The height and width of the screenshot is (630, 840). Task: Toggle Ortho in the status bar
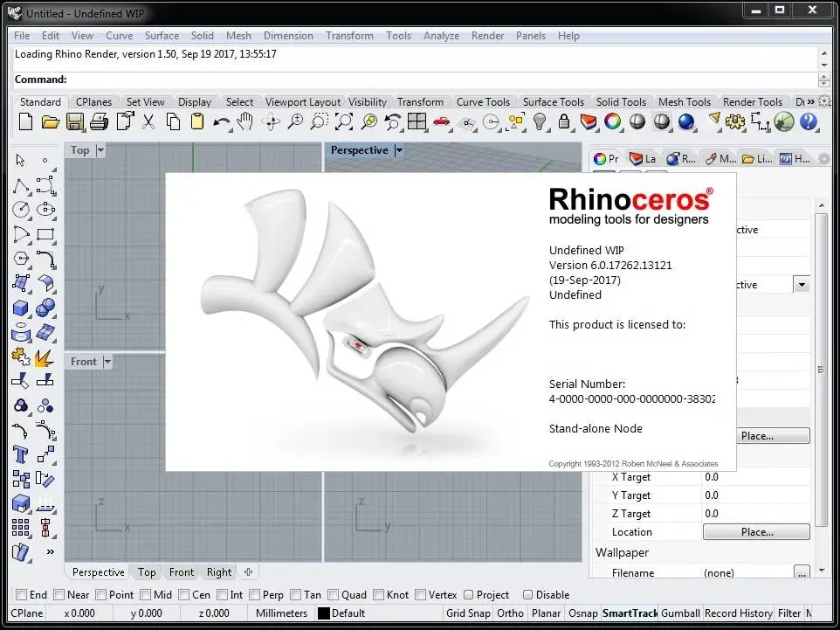[x=510, y=613]
